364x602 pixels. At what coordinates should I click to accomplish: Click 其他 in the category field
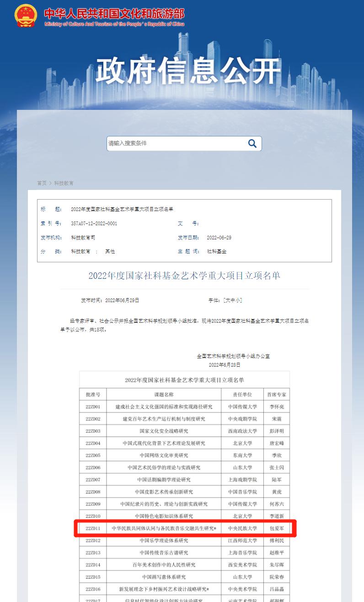click(110, 251)
